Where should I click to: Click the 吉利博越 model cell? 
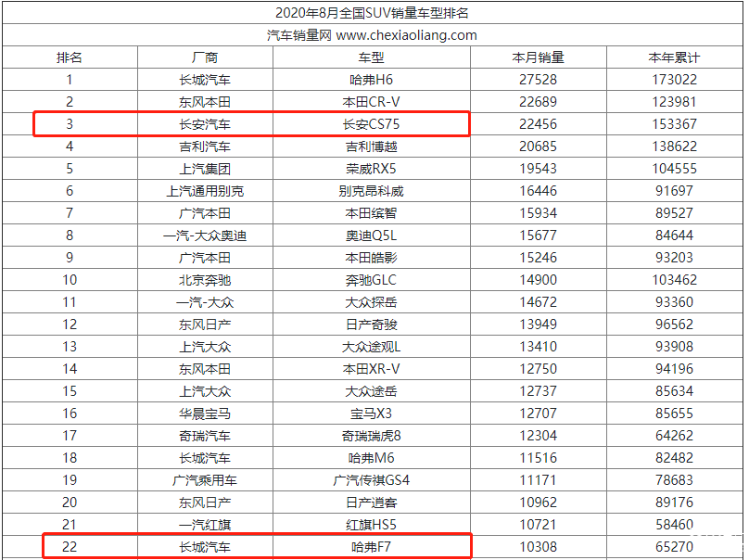tap(371, 146)
